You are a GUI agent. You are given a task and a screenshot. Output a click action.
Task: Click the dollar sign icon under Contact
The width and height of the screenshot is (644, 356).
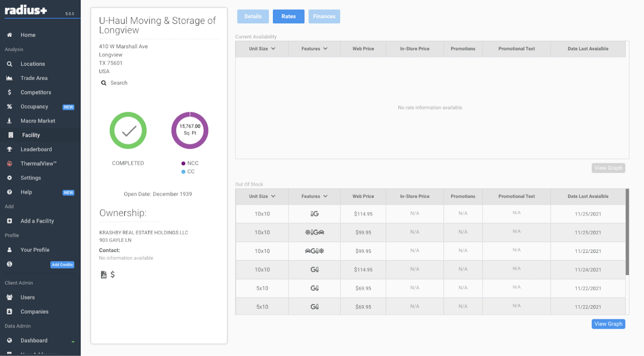(113, 275)
